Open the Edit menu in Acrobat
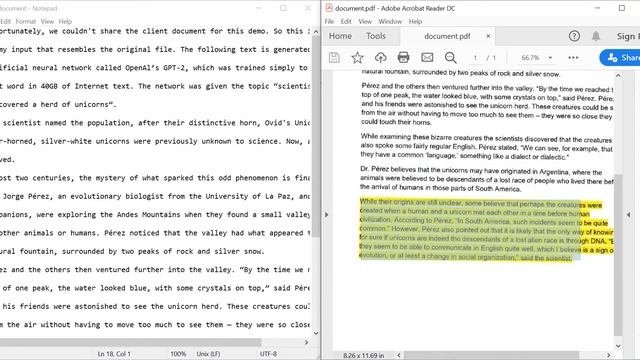Image resolution: width=640 pixels, height=360 pixels. click(x=346, y=21)
